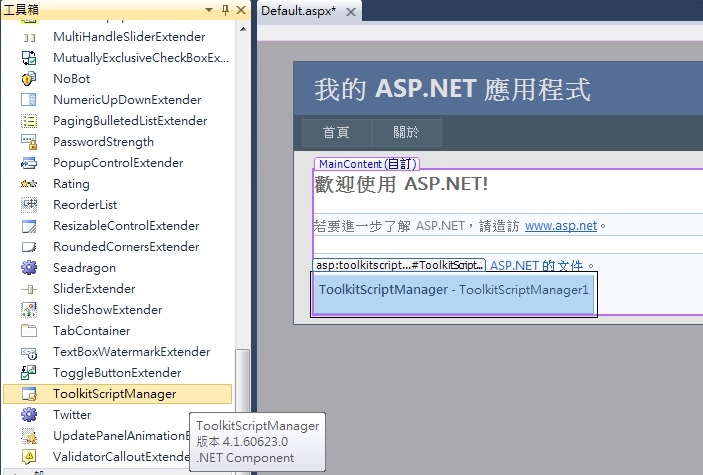Click the UpdatePanelAnimationExtender icon
Screen dimensions: 703x475
pos(29,436)
